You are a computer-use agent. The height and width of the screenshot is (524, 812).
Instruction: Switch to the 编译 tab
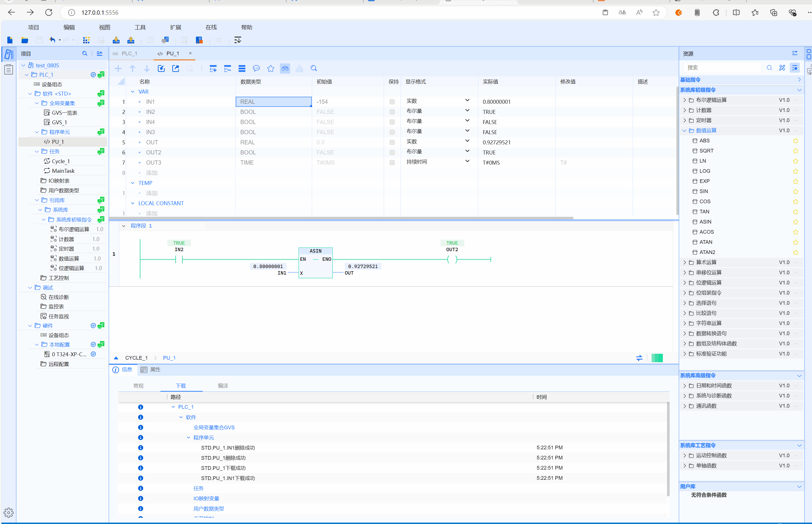[x=223, y=386]
